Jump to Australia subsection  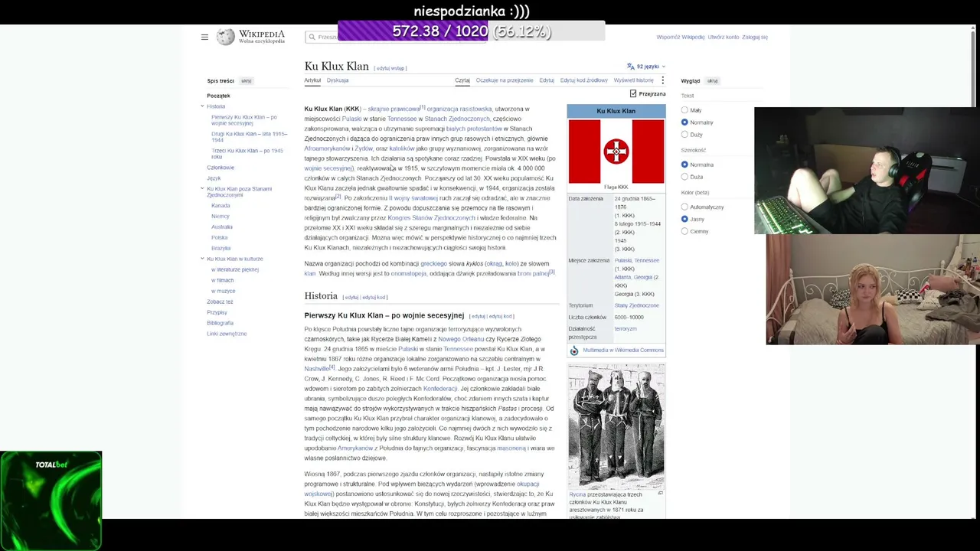tap(222, 227)
